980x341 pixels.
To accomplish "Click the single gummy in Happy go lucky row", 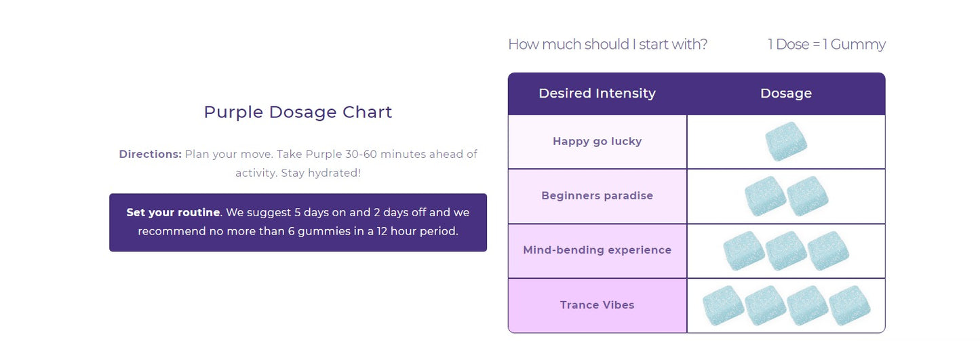I will (x=786, y=142).
